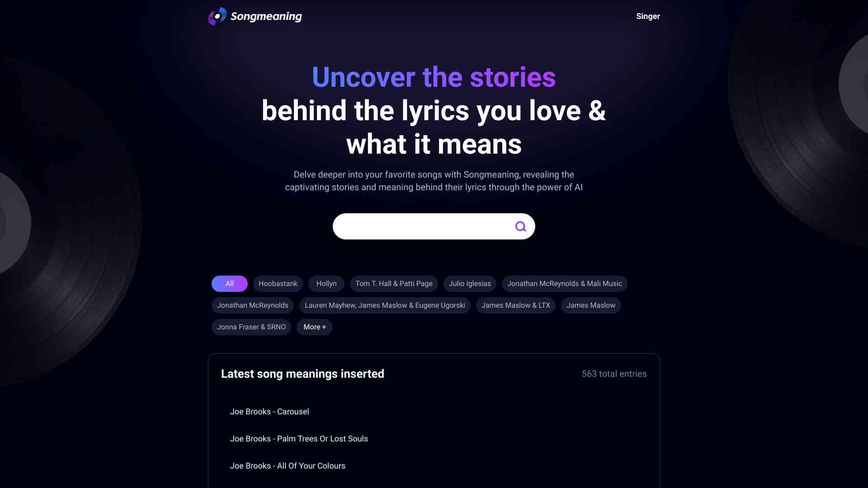Toggle the Jonathan McReynolds filter tag
Screen dimensions: 868x488
coord(252,305)
